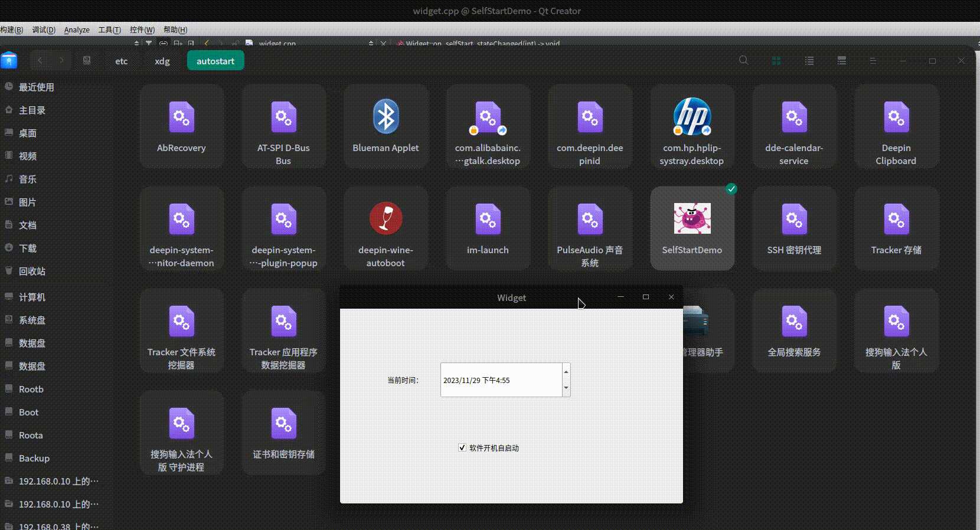This screenshot has height=530, width=980.
Task: Open Qt Creator 帮助(H) menu
Action: click(175, 30)
